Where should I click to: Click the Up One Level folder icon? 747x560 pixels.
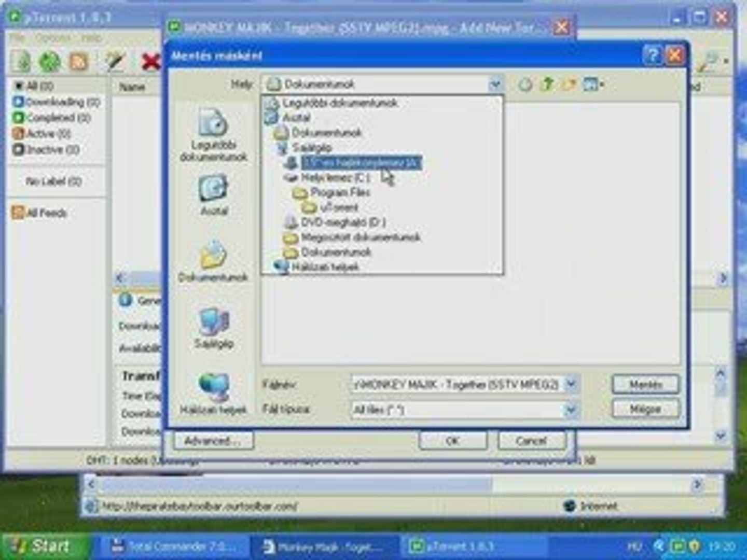pyautogui.click(x=547, y=84)
